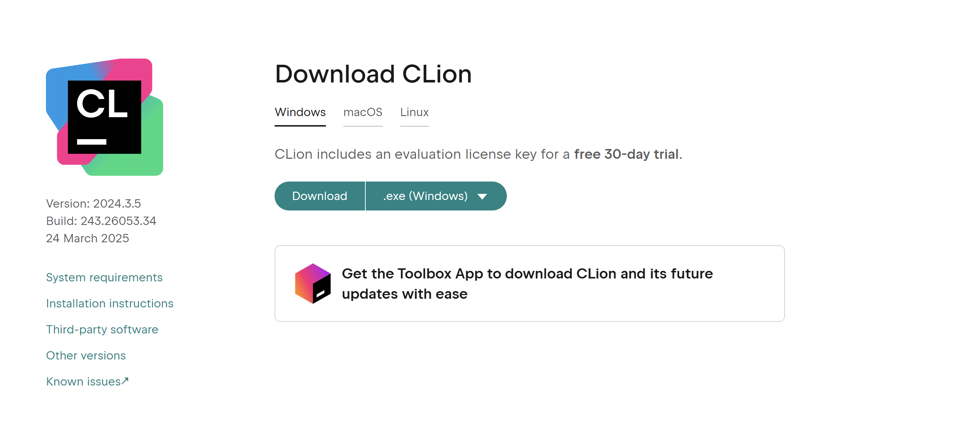Image resolution: width=980 pixels, height=430 pixels.
Task: Click the bold free 30-day trial text
Action: point(626,154)
